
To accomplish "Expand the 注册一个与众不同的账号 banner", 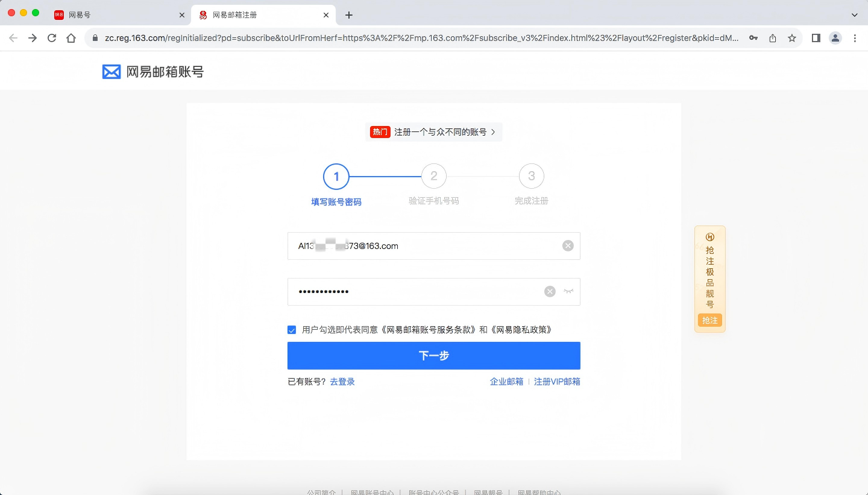I will click(x=433, y=132).
